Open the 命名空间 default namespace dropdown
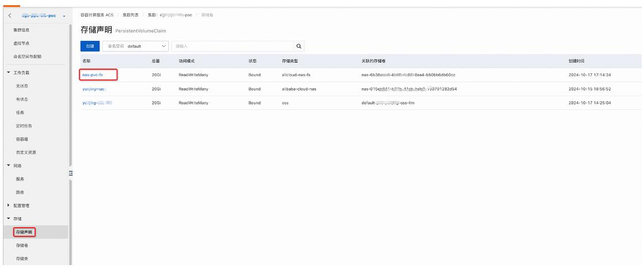The image size is (644, 272). point(136,46)
